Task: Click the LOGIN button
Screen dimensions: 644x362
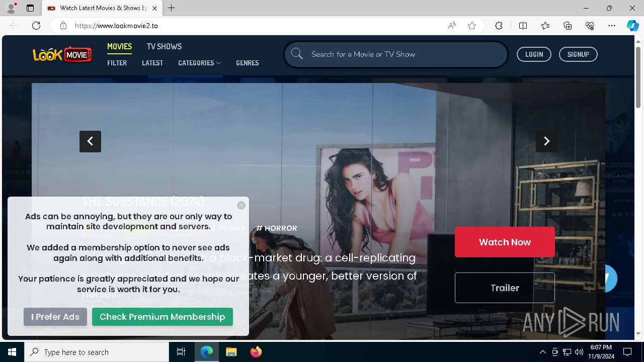Action: coord(534,54)
